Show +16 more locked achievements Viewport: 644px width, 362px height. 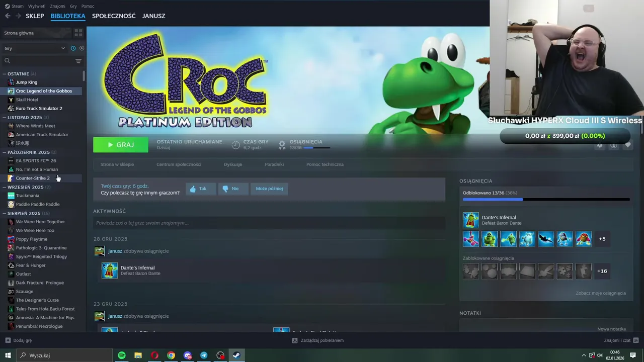click(602, 271)
